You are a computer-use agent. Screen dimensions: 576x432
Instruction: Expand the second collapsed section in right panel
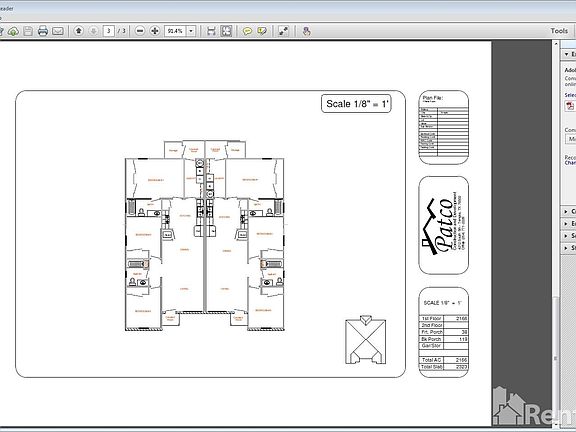[566, 224]
